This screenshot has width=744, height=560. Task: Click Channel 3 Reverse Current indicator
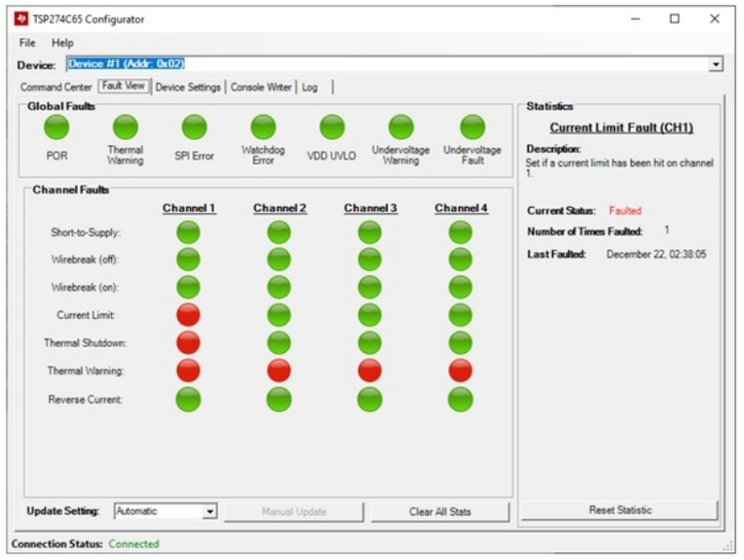370,399
